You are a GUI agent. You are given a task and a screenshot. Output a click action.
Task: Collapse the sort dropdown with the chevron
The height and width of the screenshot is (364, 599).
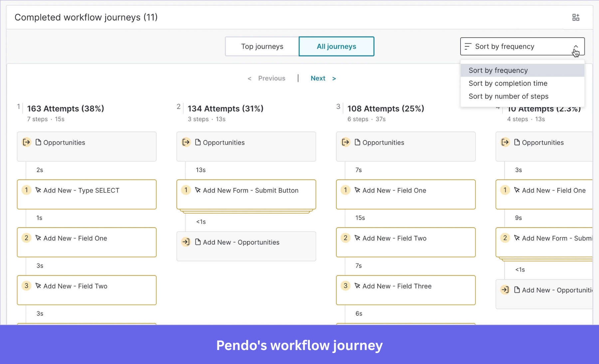(x=576, y=47)
